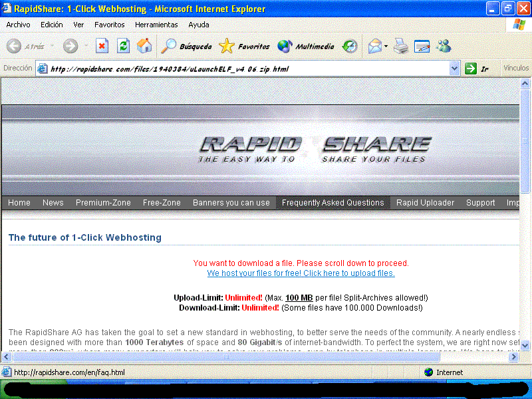This screenshot has width=532, height=399.
Task: Click the horizontal scrollbar thumb
Action: [x=226, y=357]
